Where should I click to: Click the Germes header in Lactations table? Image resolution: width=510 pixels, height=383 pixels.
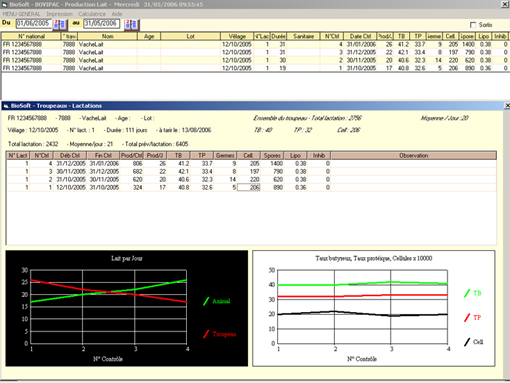click(225, 156)
